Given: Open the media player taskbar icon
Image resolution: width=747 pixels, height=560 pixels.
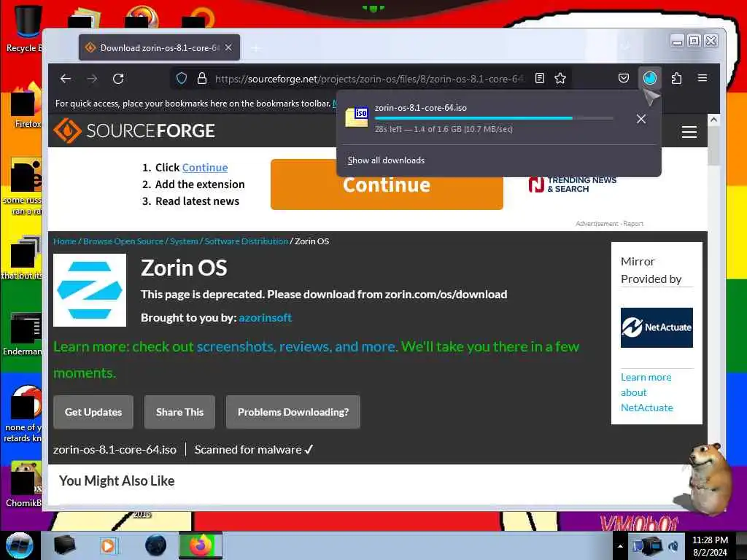Looking at the screenshot, I should point(109,545).
